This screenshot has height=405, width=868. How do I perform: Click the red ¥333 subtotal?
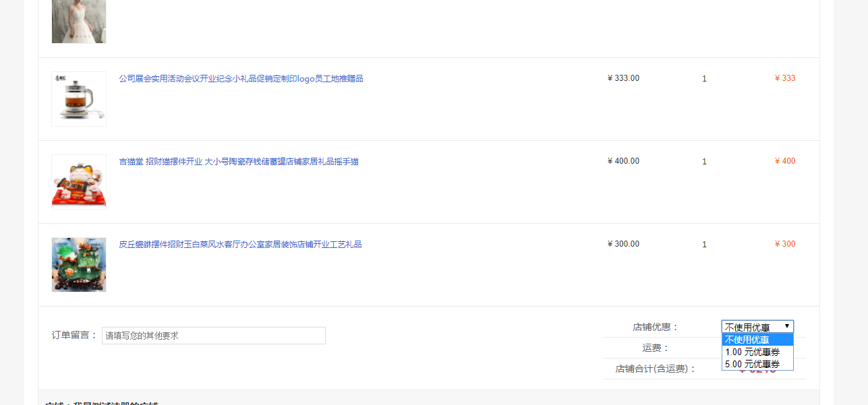785,78
